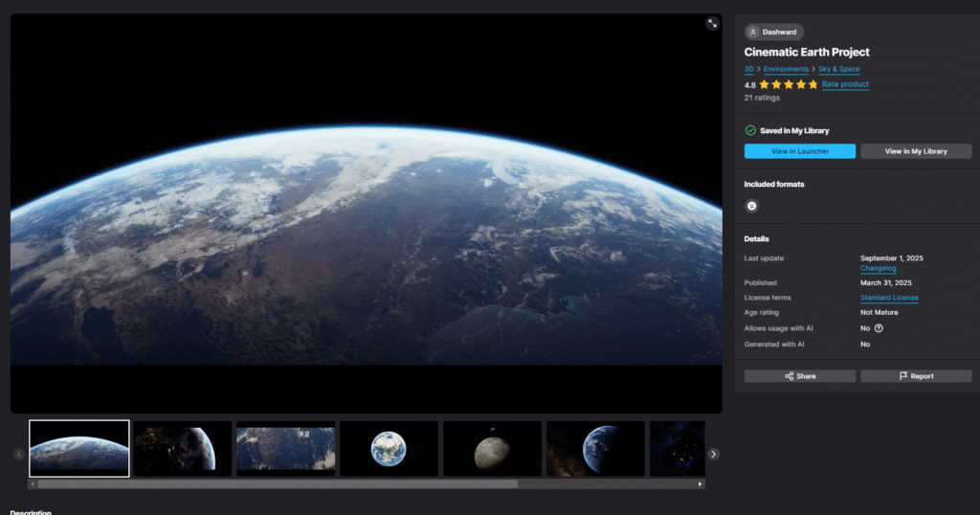This screenshot has width=980, height=515.
Task: Open the Changelog link
Action: click(x=879, y=268)
